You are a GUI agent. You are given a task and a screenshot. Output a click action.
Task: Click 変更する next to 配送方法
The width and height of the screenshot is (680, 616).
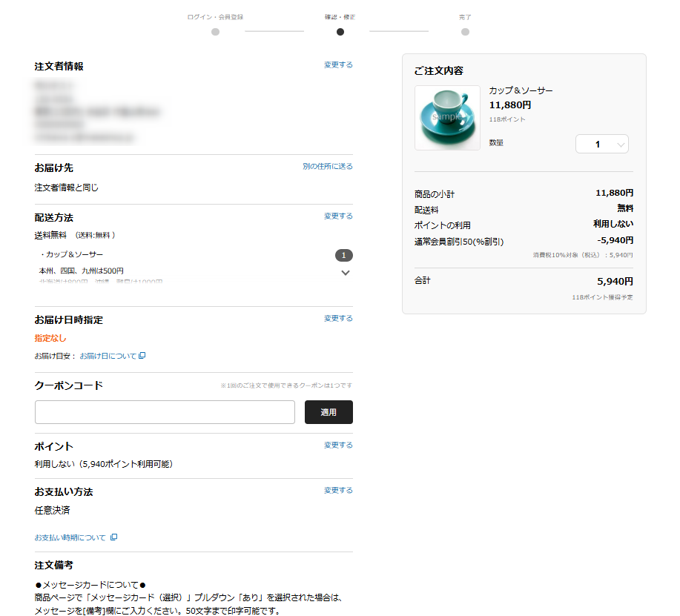pos(338,216)
